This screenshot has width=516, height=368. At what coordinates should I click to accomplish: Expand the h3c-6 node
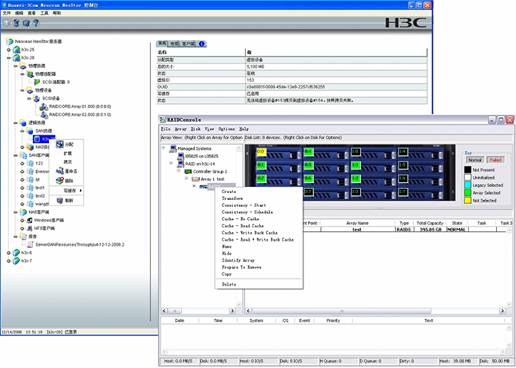[x=9, y=253]
